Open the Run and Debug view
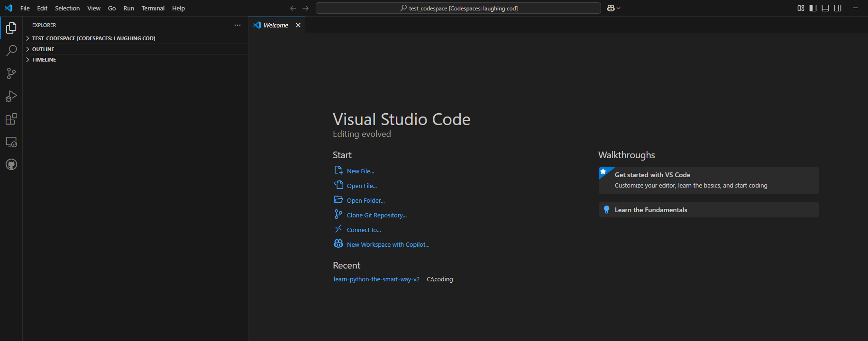Image resolution: width=868 pixels, height=341 pixels. point(11,96)
